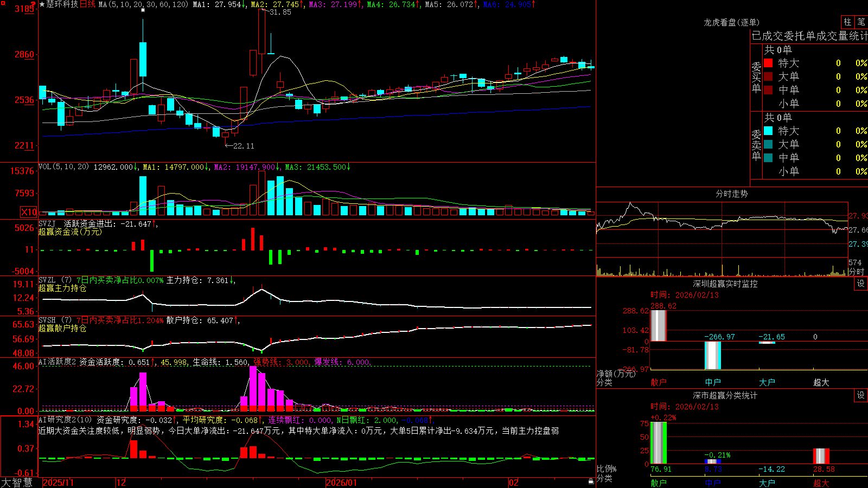This screenshot has width=868, height=488.
Task: Click the star icon before 楚环科技
Action: pos(42,4)
